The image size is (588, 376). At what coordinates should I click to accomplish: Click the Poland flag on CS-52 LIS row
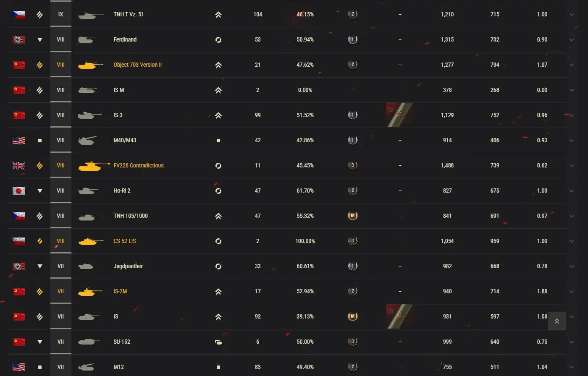point(18,241)
